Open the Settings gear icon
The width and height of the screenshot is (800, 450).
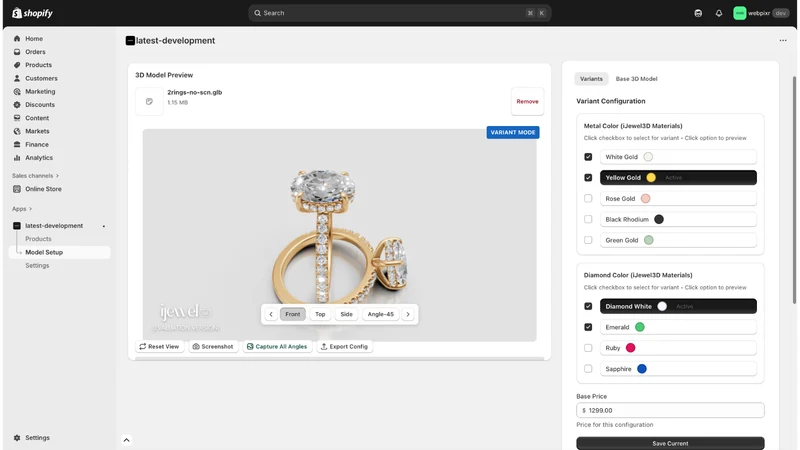(17, 438)
